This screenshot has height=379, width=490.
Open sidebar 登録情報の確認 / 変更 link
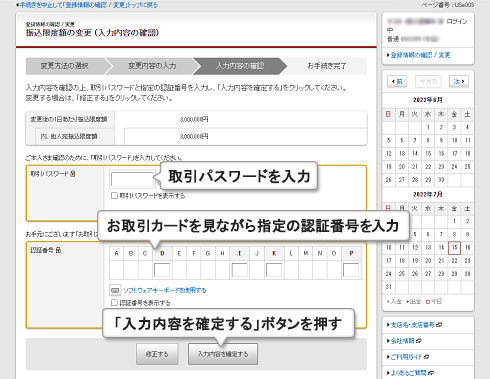[x=420, y=55]
